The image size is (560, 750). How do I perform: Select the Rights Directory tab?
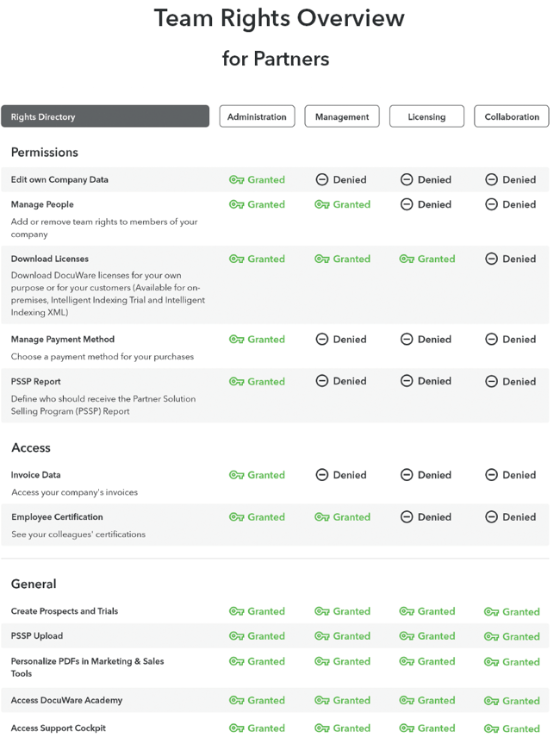[x=105, y=116]
